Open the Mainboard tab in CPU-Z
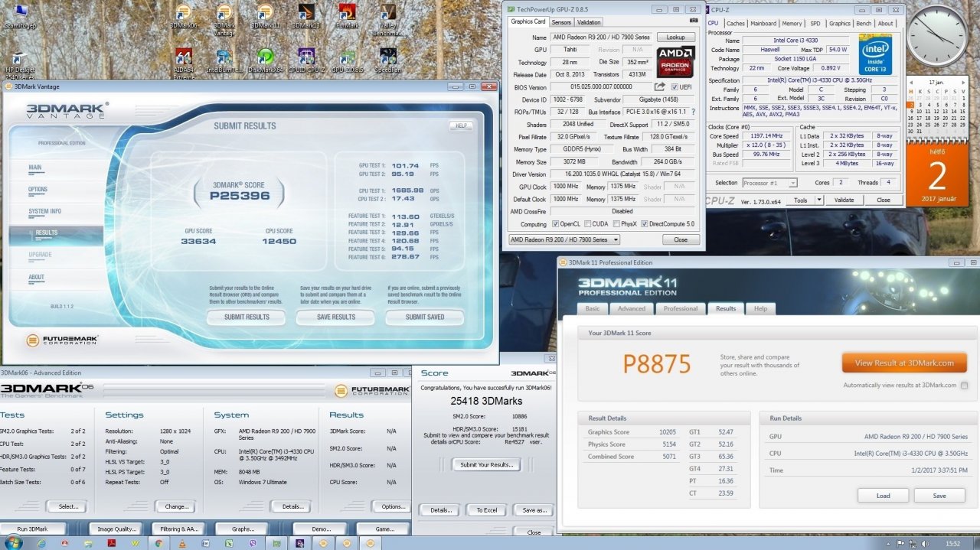 click(763, 24)
